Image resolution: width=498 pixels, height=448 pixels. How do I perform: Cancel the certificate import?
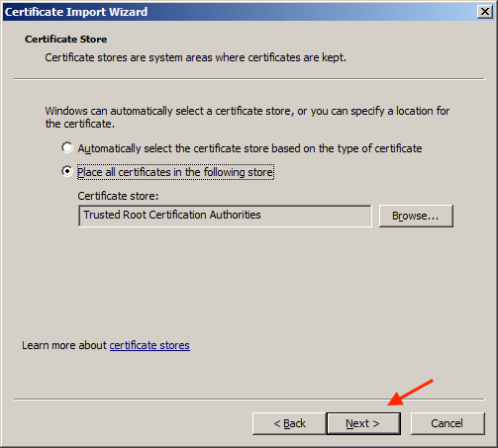click(x=448, y=423)
